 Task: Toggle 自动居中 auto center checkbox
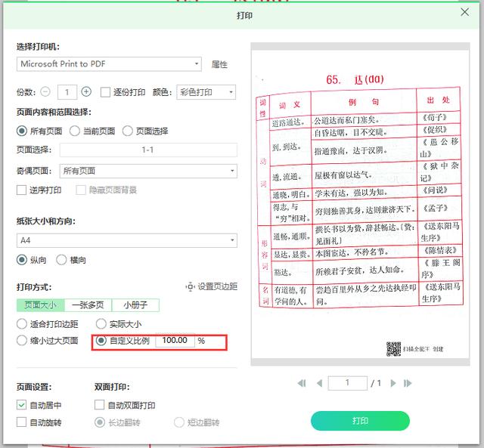click(x=21, y=405)
